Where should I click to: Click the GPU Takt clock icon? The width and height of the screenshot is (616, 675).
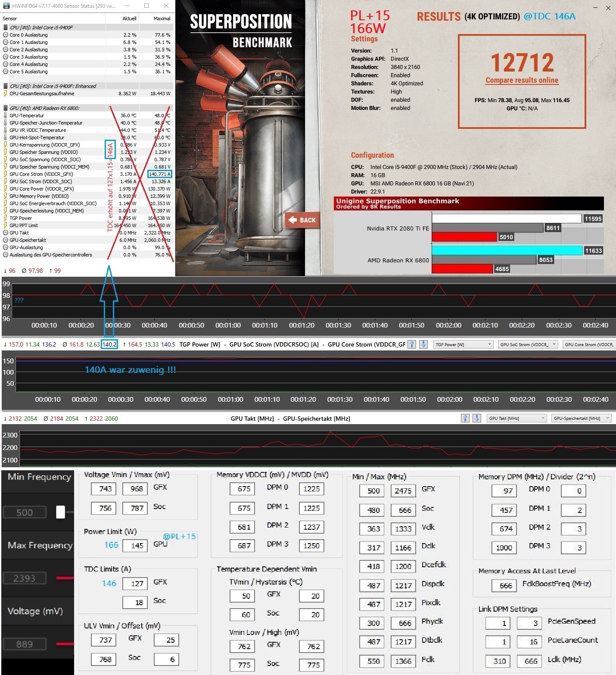(6, 233)
